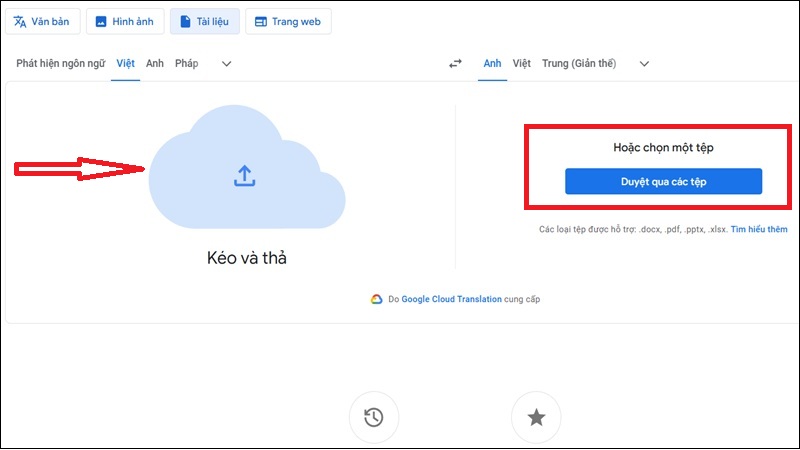The width and height of the screenshot is (800, 450).
Task: Select Việt as source language
Action: (x=126, y=63)
